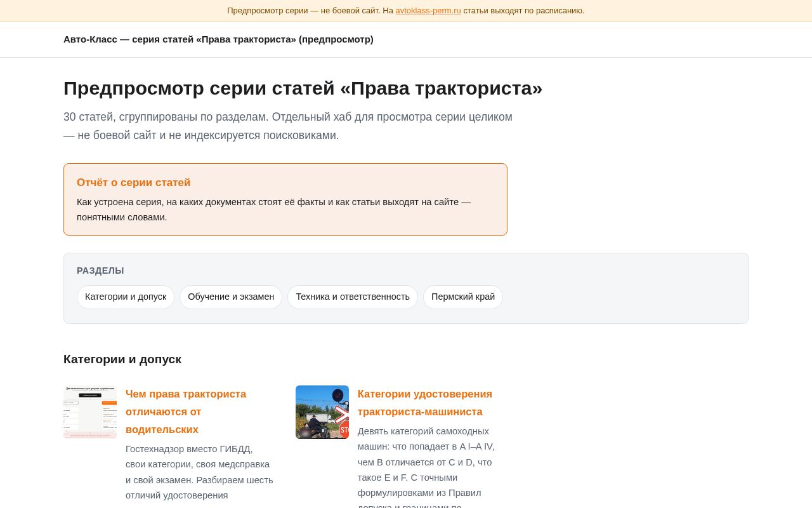Open article «Чем права тракториста отличаются от водительских»
Screen dimensions: 812x508
pyautogui.click(x=186, y=411)
